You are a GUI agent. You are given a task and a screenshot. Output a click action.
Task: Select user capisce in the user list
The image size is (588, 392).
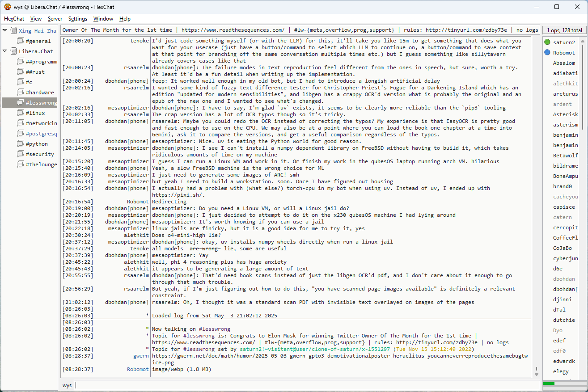564,207
